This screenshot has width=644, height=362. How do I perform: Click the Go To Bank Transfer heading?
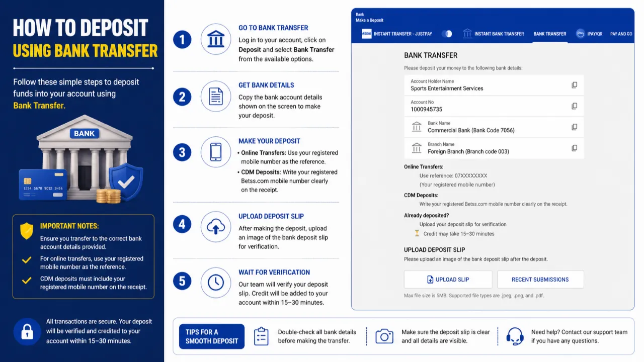(x=273, y=28)
